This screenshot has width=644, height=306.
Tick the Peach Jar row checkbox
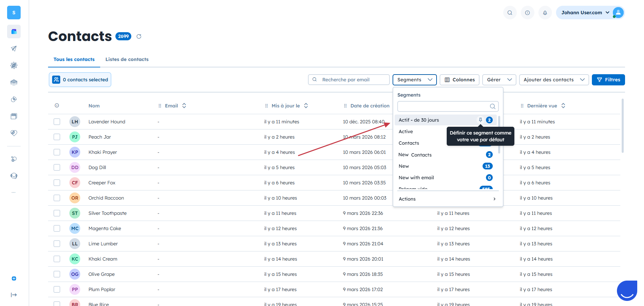(x=57, y=137)
